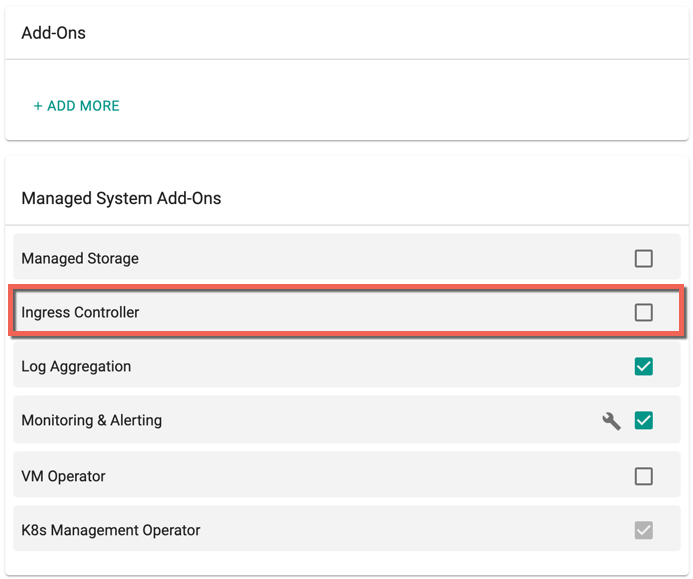The image size is (693, 579).
Task: Select the Managed Storage label
Action: (x=80, y=259)
